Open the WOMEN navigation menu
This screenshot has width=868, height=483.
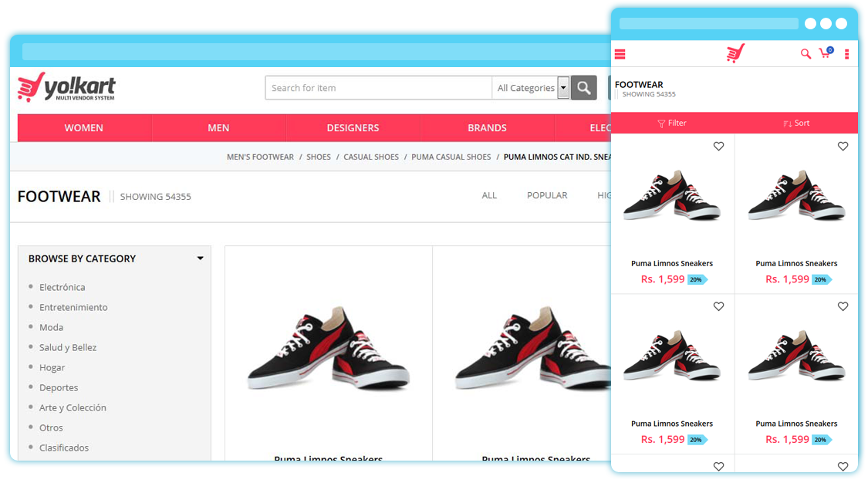83,127
